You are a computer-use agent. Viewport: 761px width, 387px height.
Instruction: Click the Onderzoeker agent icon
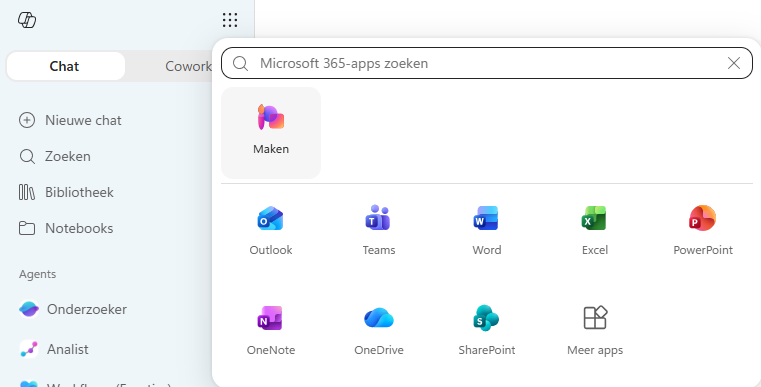point(29,309)
